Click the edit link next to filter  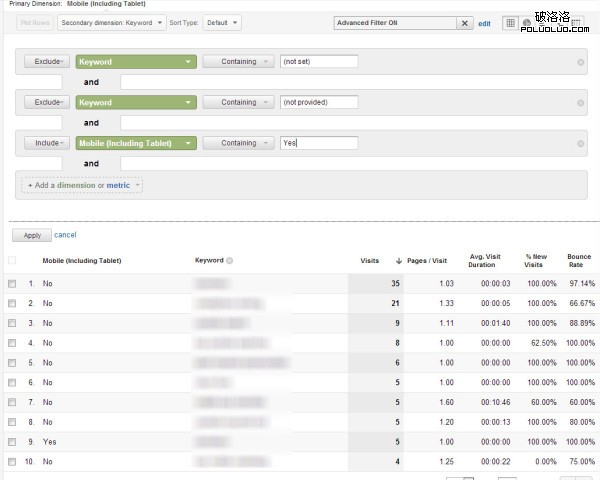point(484,22)
